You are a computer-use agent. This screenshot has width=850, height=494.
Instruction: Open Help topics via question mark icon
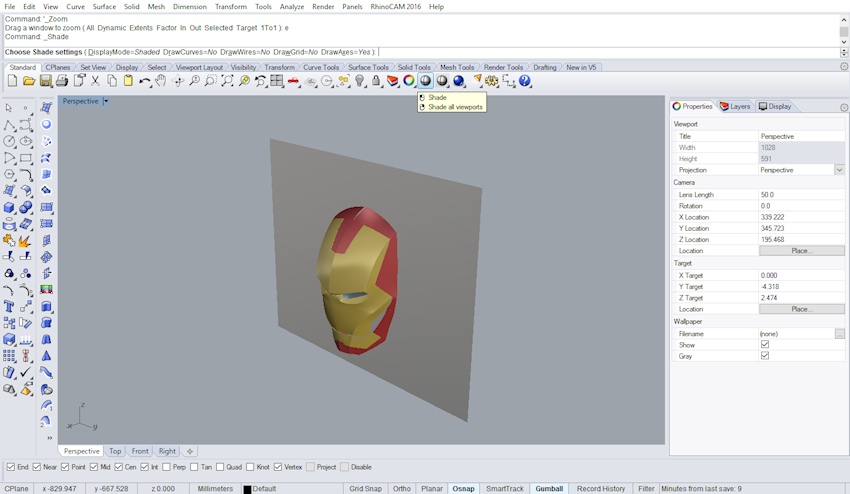pyautogui.click(x=525, y=81)
